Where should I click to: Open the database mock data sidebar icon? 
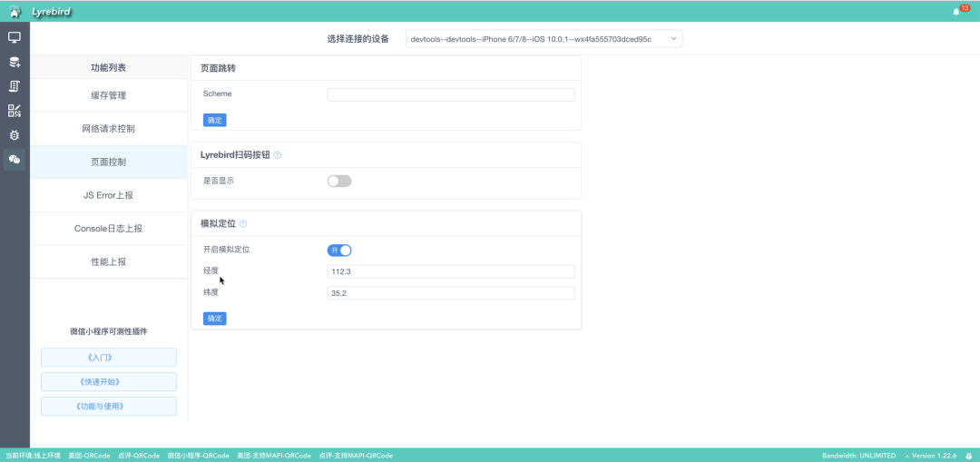(15, 62)
